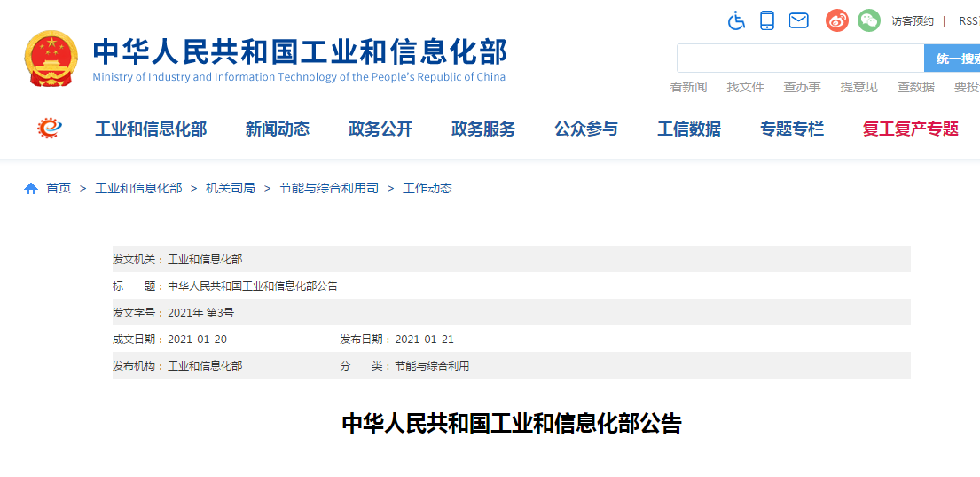Screen dimensions: 980x477
Task: Click the red gear icon in navigation bar
Action: tap(49, 129)
